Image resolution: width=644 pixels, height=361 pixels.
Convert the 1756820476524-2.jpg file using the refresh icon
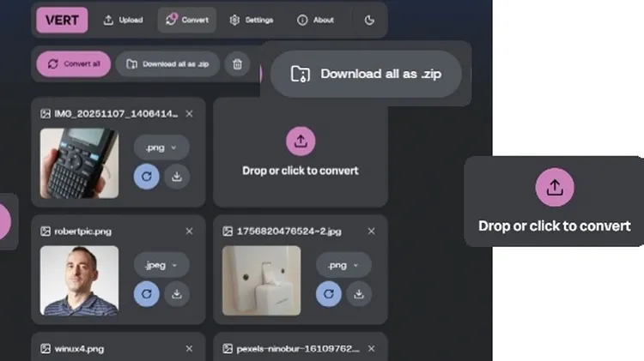329,293
